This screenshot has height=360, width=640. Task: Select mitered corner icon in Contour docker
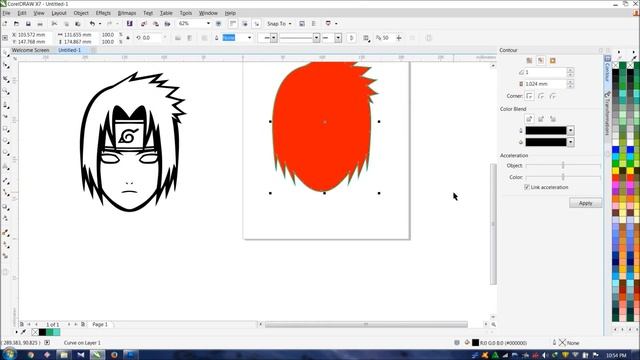coord(529,96)
